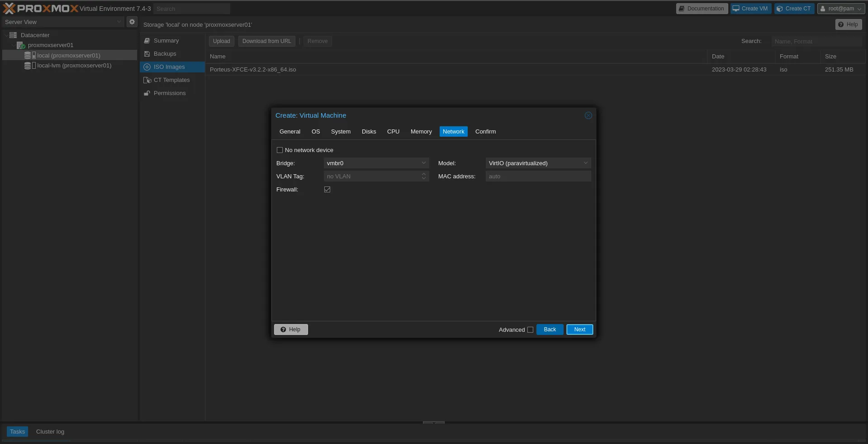Open the Model dropdown list

(x=585, y=163)
